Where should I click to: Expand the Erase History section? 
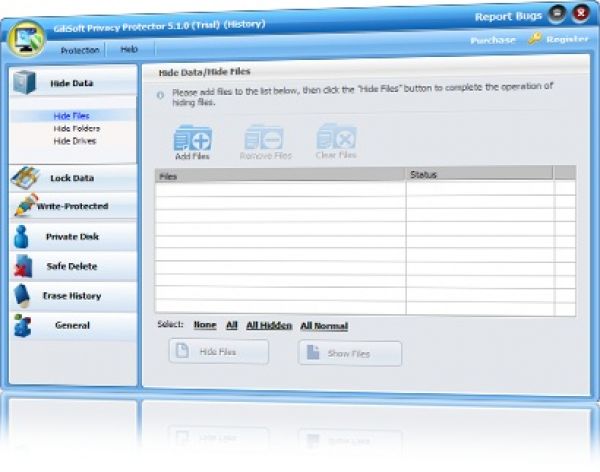click(72, 296)
